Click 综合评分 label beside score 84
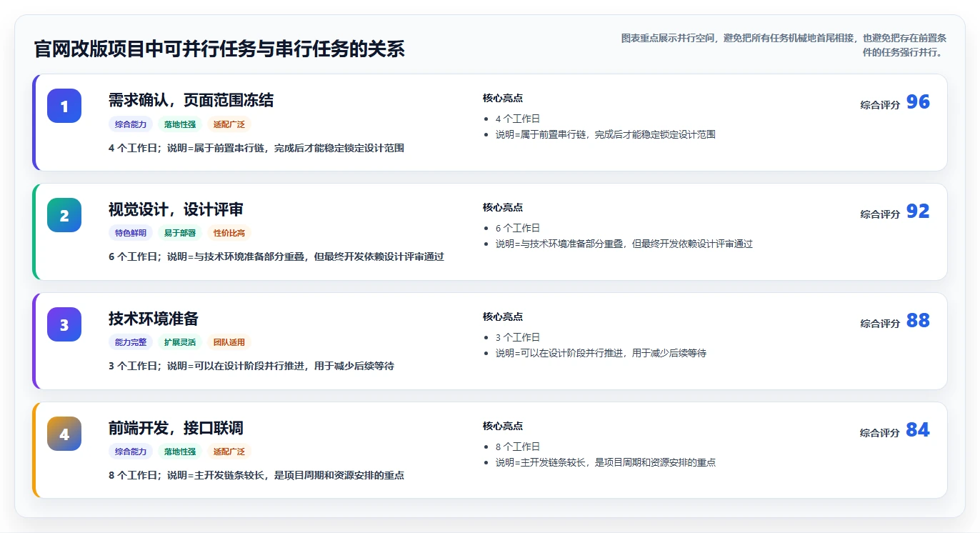 click(880, 433)
